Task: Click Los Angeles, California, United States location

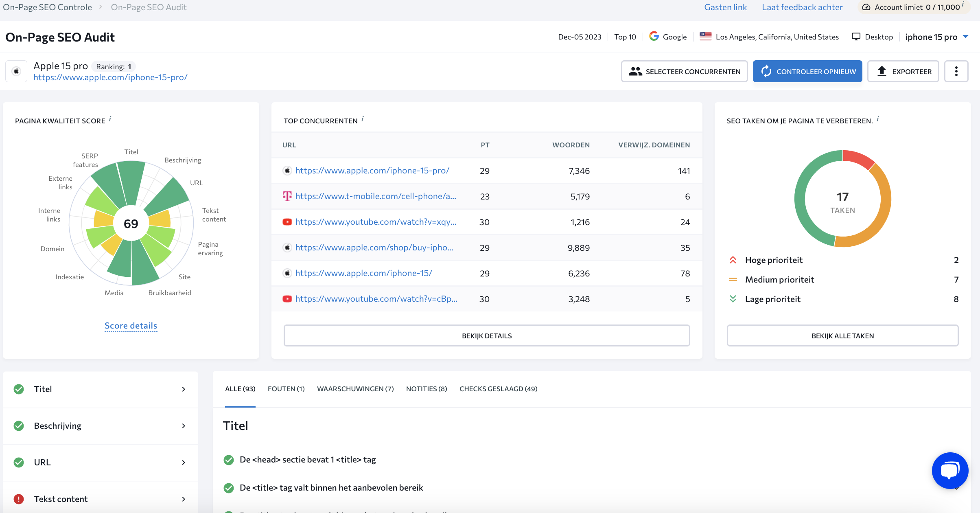Action: click(777, 37)
